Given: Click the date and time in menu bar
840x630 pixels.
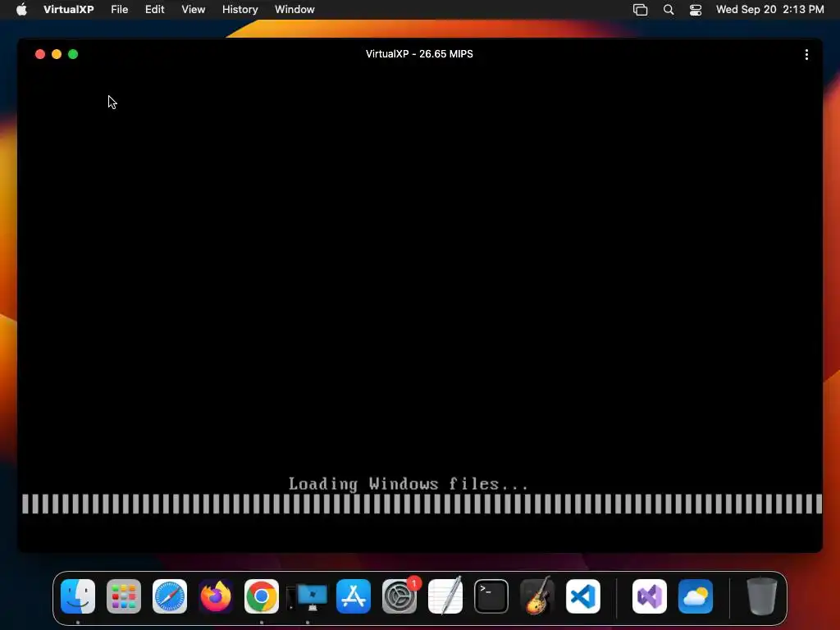Looking at the screenshot, I should coord(769,10).
